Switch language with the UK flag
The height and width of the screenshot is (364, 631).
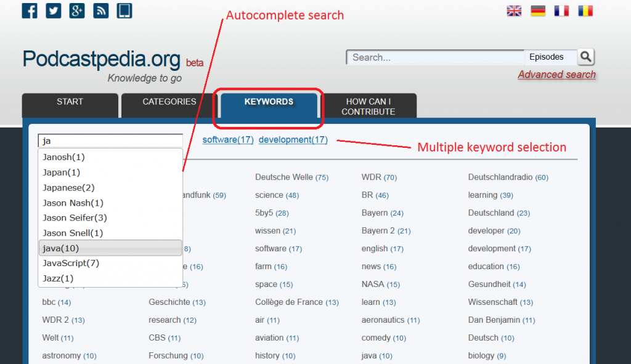(x=514, y=10)
